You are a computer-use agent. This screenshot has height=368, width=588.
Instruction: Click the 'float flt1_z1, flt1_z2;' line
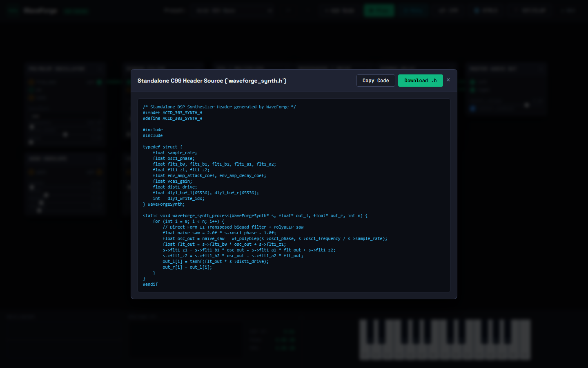pyautogui.click(x=181, y=170)
